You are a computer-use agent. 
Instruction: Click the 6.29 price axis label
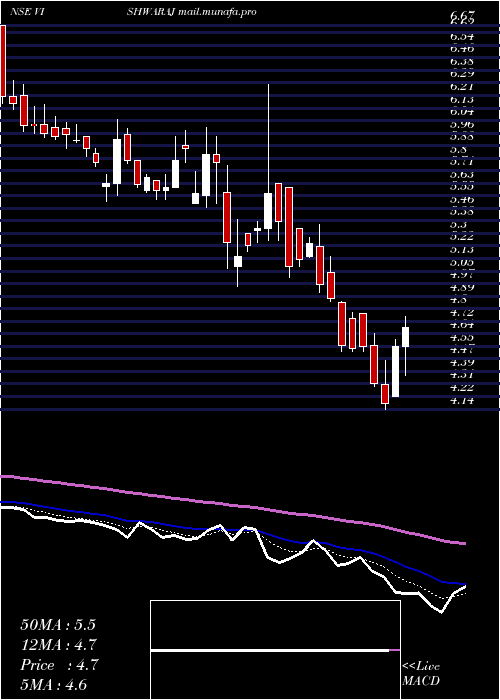[x=461, y=73]
